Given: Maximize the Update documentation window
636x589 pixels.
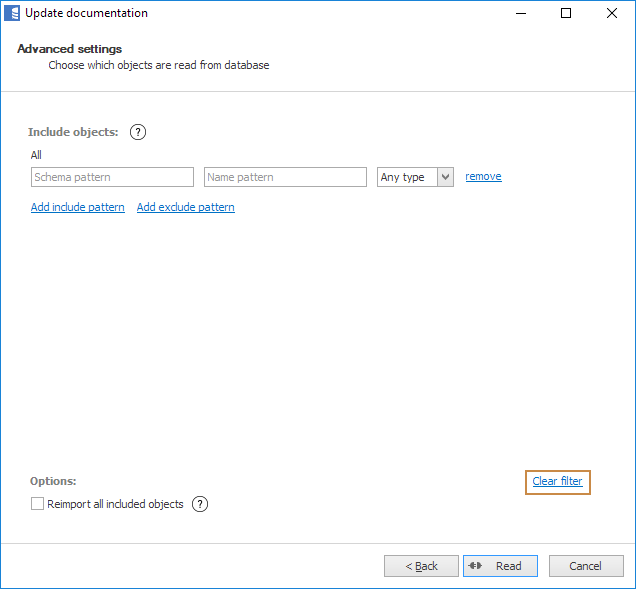Looking at the screenshot, I should click(566, 13).
